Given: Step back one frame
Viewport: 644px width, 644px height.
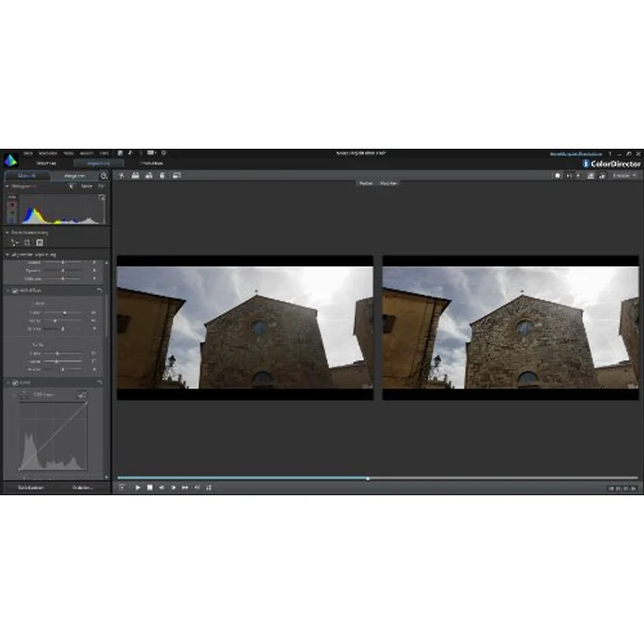Looking at the screenshot, I should (161, 487).
